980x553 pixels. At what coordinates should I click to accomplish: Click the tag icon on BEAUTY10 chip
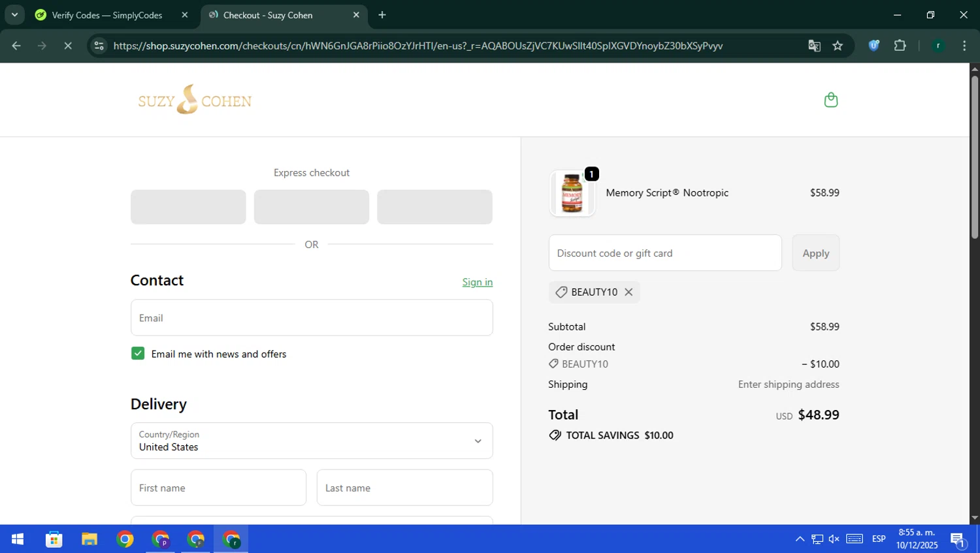pyautogui.click(x=561, y=292)
